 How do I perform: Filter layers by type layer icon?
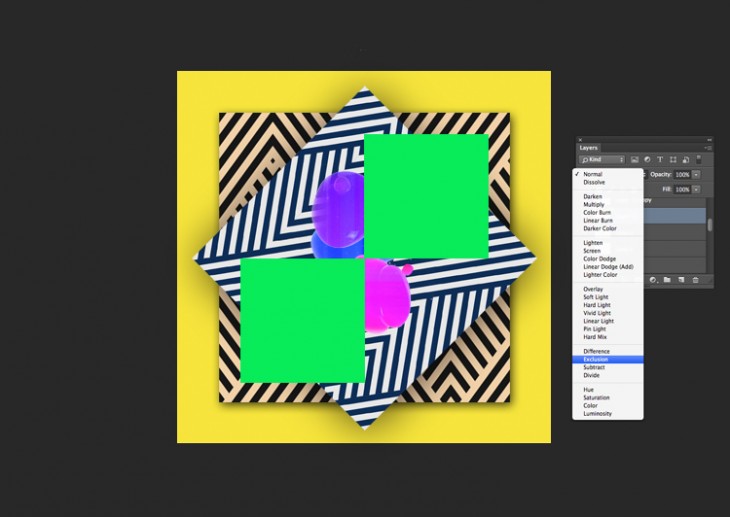(x=660, y=160)
